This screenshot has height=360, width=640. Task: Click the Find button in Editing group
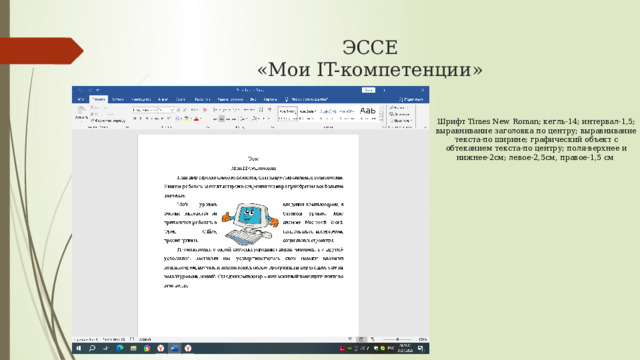tap(399, 107)
